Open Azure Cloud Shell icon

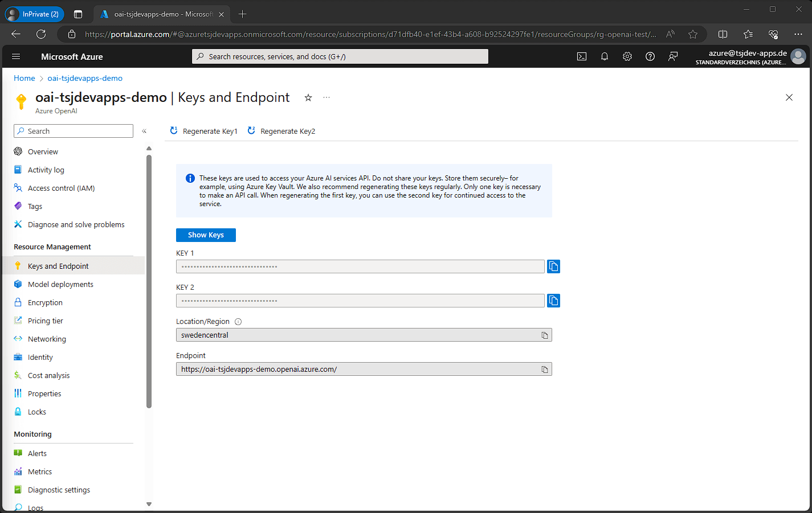pyautogui.click(x=582, y=56)
